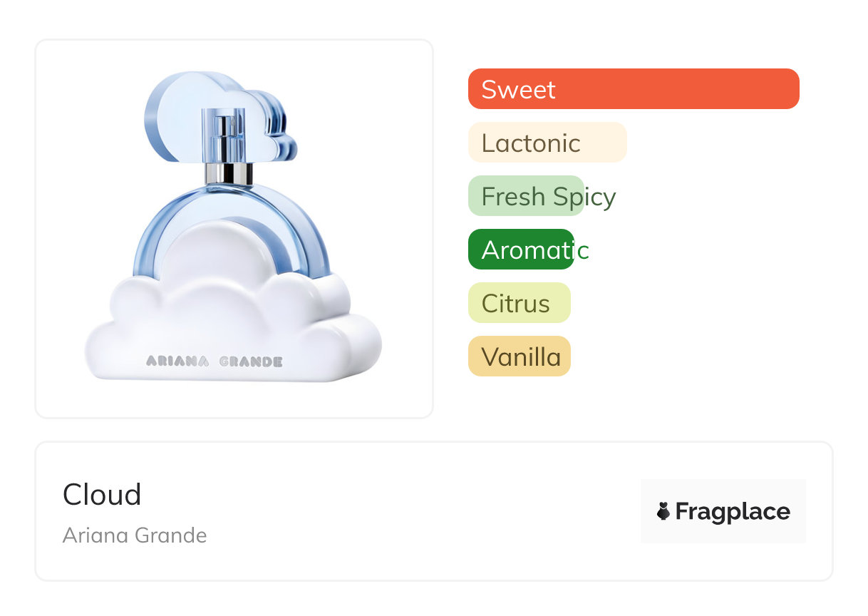Pick the Citrus accord bar
The width and height of the screenshot is (868, 616).
[x=519, y=303]
